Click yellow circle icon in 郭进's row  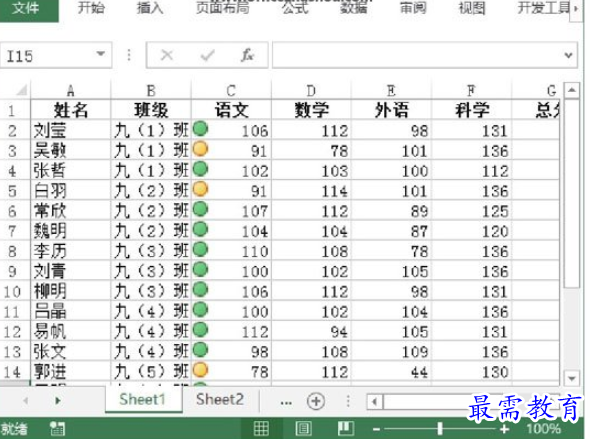201,370
